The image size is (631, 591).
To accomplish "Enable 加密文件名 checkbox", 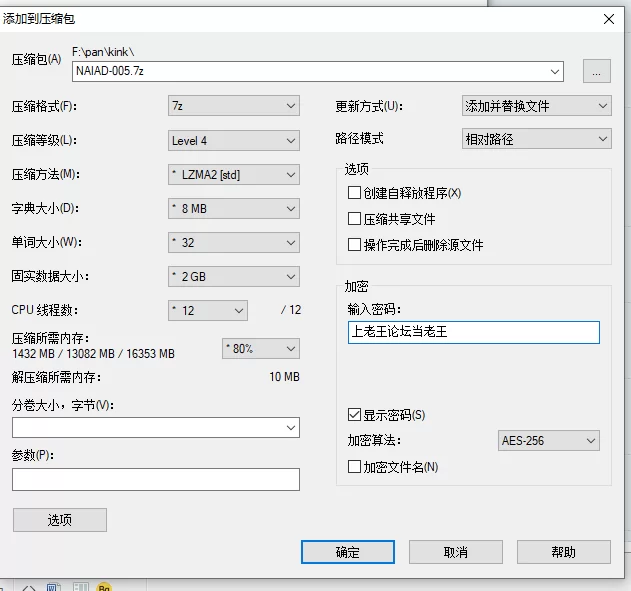I will (x=354, y=467).
